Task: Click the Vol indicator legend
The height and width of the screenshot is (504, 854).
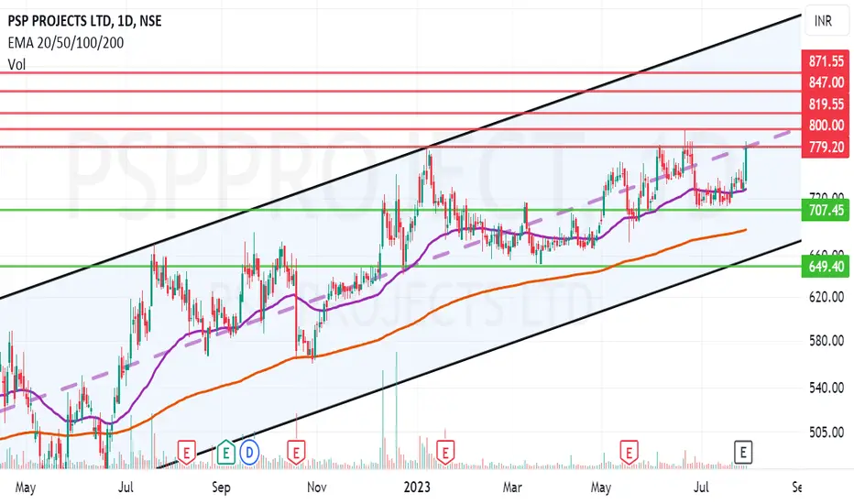Action: pyautogui.click(x=16, y=64)
